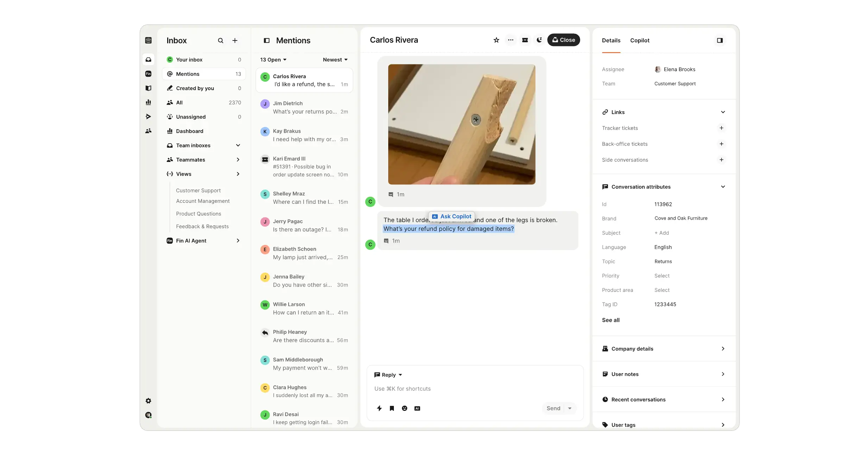The height and width of the screenshot is (452, 868).
Task: Open Kari Emard III ticket #51391
Action: pos(304,167)
